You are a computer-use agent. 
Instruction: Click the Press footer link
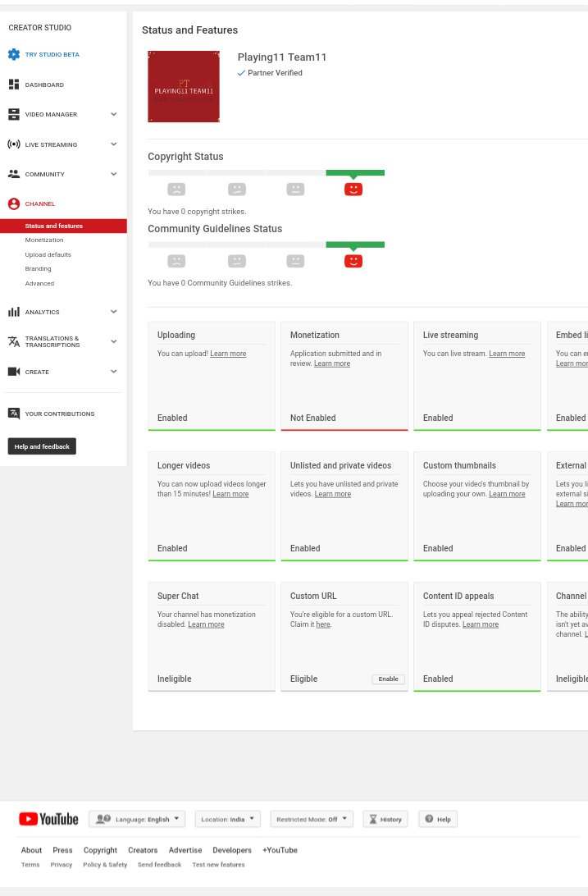tap(63, 850)
